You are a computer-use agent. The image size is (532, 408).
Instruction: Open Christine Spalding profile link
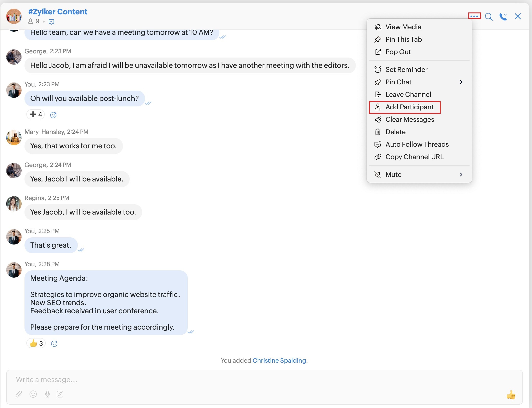(x=279, y=360)
